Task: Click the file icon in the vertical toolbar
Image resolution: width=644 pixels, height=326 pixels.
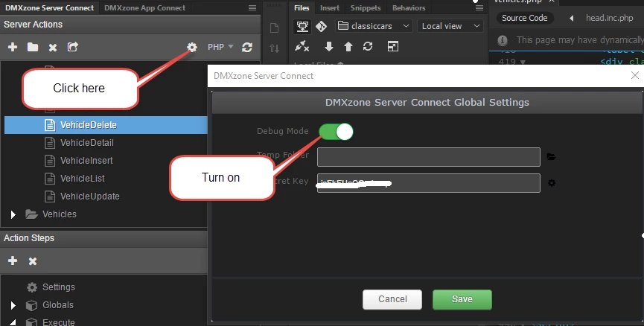Action: tap(274, 28)
